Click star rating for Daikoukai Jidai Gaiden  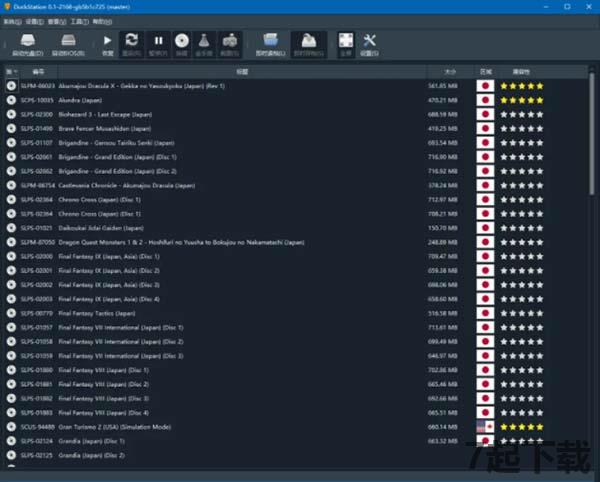click(x=522, y=228)
